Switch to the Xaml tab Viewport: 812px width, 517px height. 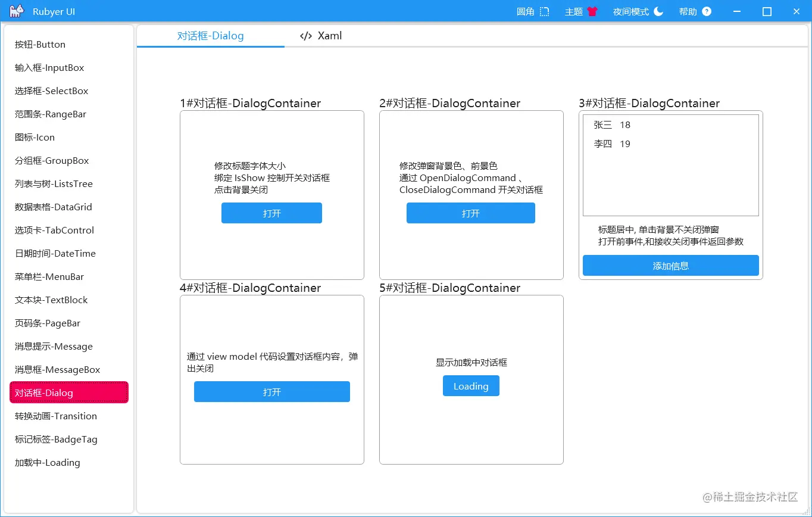pyautogui.click(x=330, y=36)
